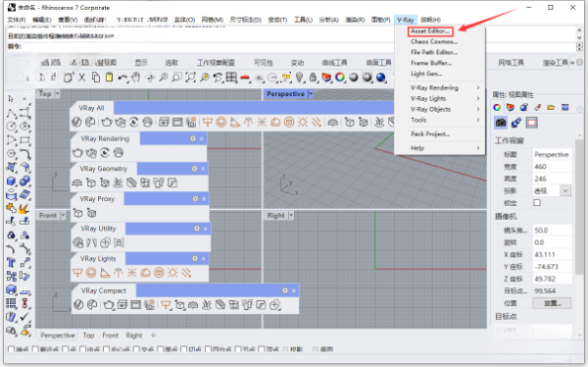Viewport: 588px width, 367px height.
Task: Click the Asset Editor icon in VRay Compact toolbar
Action: pyautogui.click(x=78, y=305)
